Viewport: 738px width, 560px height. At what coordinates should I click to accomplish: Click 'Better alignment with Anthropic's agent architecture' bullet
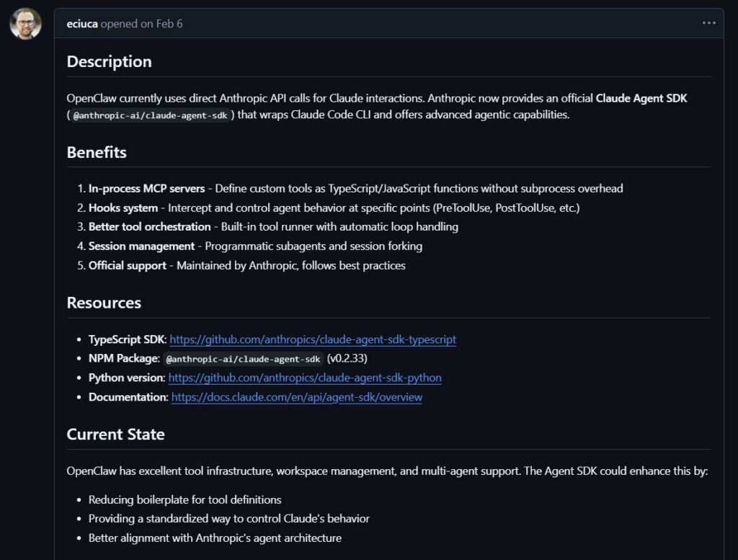click(215, 538)
